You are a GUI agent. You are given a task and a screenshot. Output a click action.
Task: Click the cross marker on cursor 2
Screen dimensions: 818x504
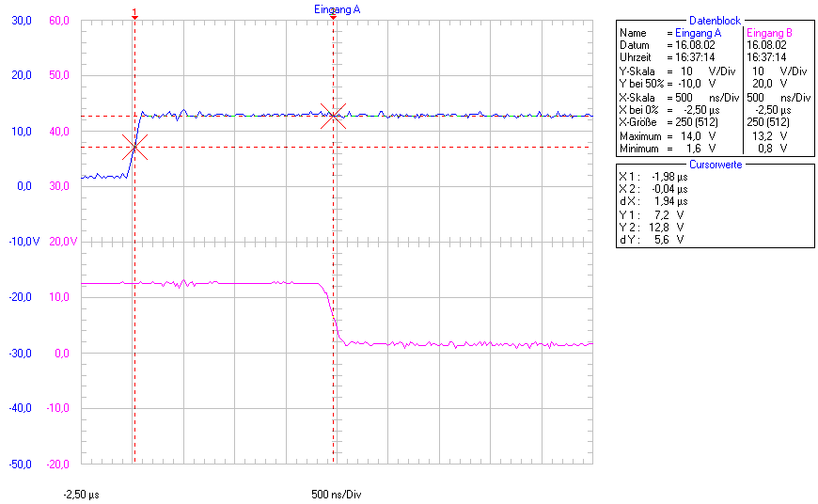click(x=334, y=116)
